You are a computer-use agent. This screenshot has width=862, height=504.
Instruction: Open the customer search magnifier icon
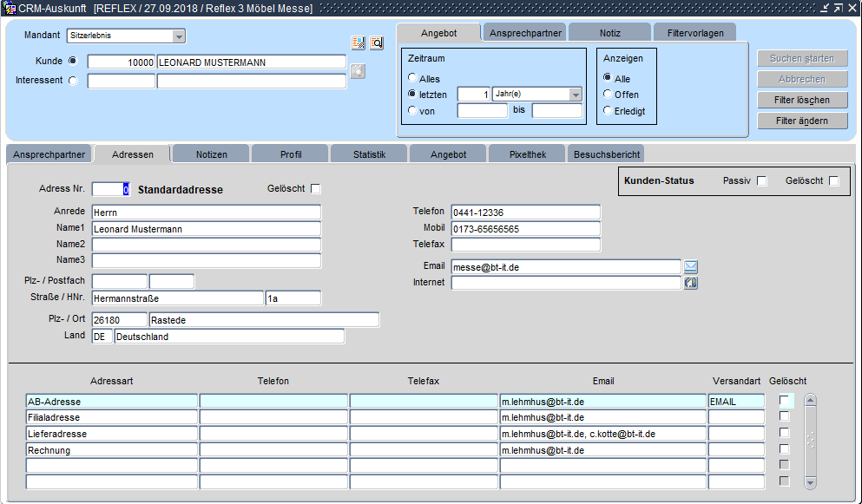click(x=377, y=43)
